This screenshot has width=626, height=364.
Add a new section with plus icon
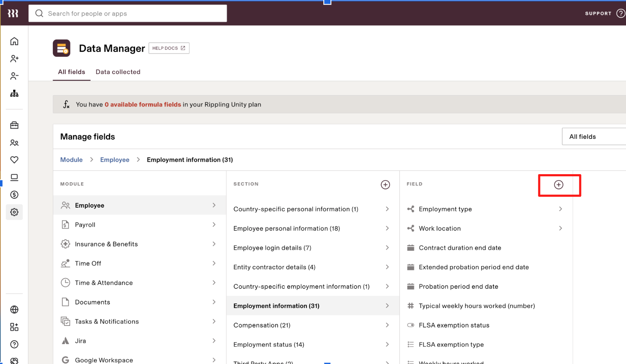coord(385,184)
